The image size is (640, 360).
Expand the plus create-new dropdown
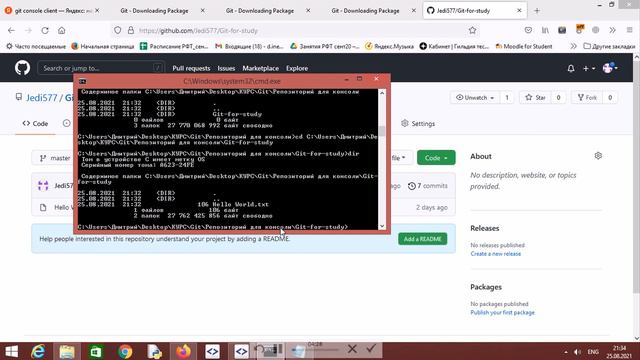(x=589, y=68)
